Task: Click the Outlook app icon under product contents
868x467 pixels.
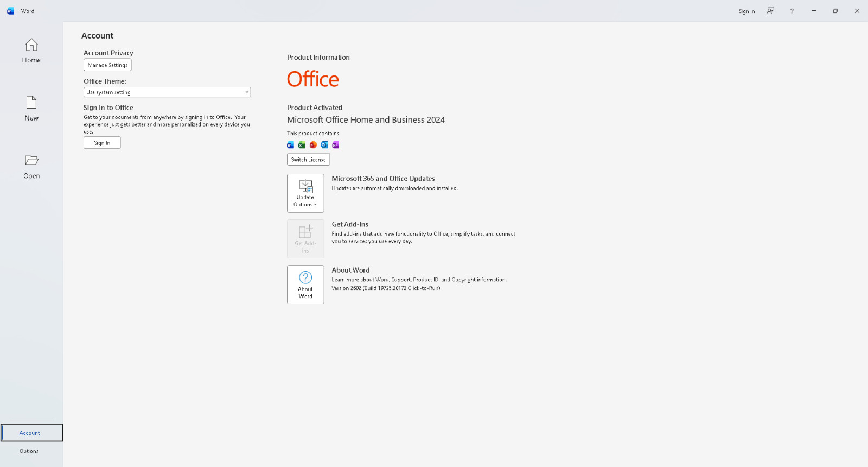Action: click(324, 145)
